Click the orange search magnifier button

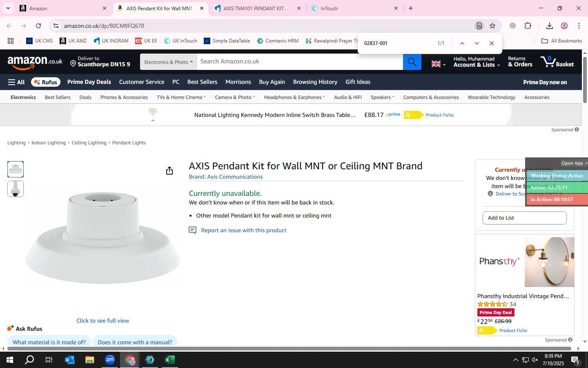coord(412,62)
